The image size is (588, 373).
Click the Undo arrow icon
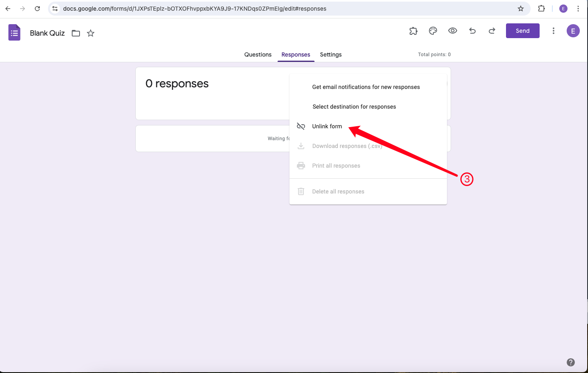(472, 31)
